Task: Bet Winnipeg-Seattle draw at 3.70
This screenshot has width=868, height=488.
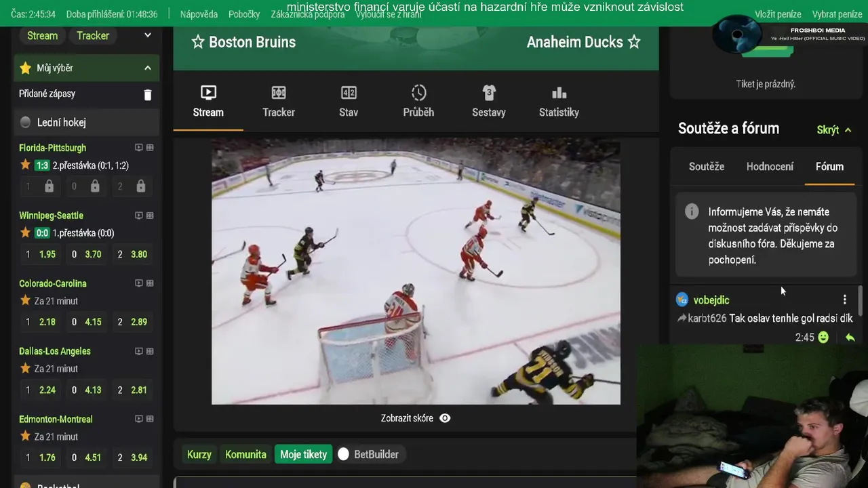Action: 87,254
